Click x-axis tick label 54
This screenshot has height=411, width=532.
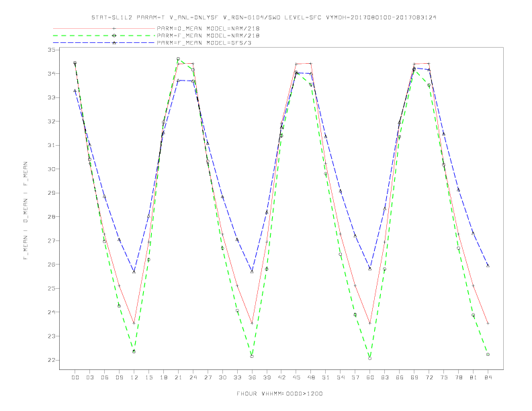pos(341,377)
